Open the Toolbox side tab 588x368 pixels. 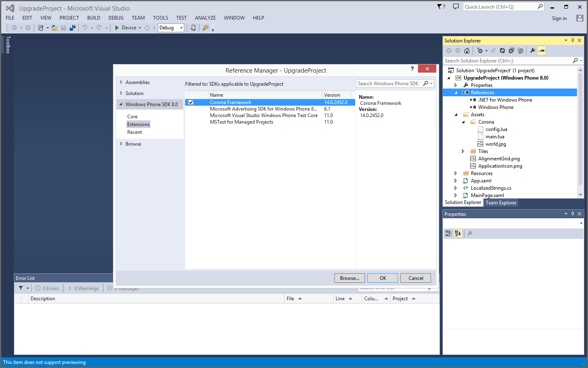coord(8,45)
